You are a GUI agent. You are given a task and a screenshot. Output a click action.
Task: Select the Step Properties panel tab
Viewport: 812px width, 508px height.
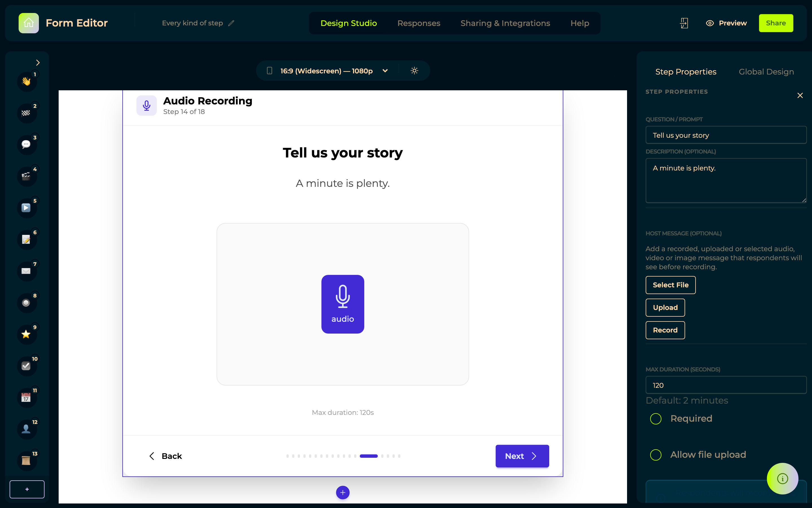coord(686,72)
